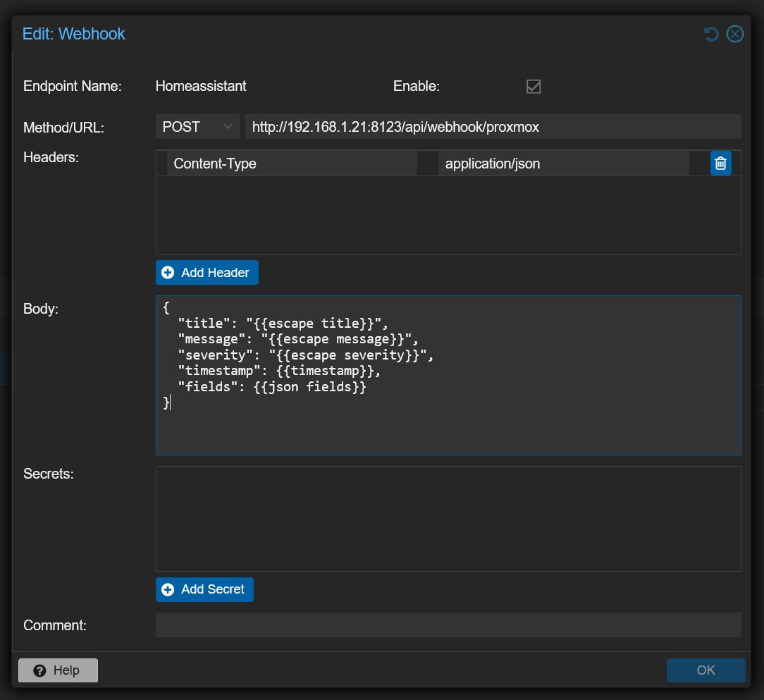Click the Endpoint Name label
Image resolution: width=764 pixels, height=700 pixels.
pyautogui.click(x=73, y=86)
